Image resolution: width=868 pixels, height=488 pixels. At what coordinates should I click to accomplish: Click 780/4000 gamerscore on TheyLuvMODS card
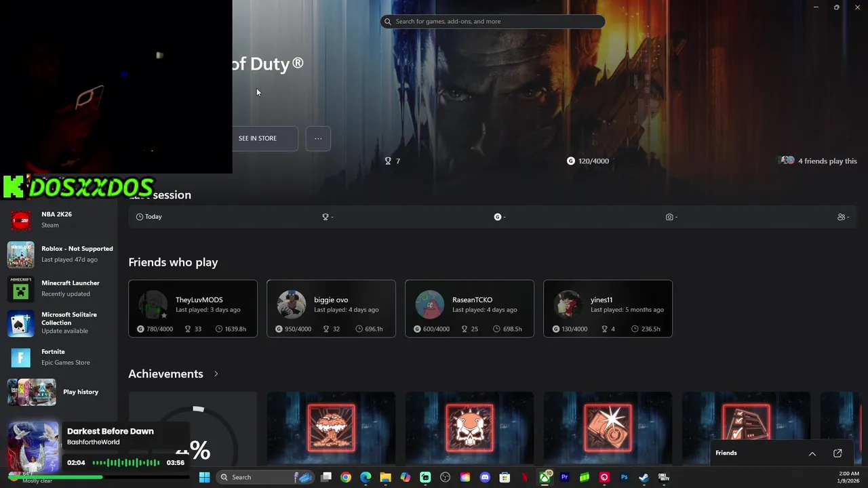coord(155,329)
